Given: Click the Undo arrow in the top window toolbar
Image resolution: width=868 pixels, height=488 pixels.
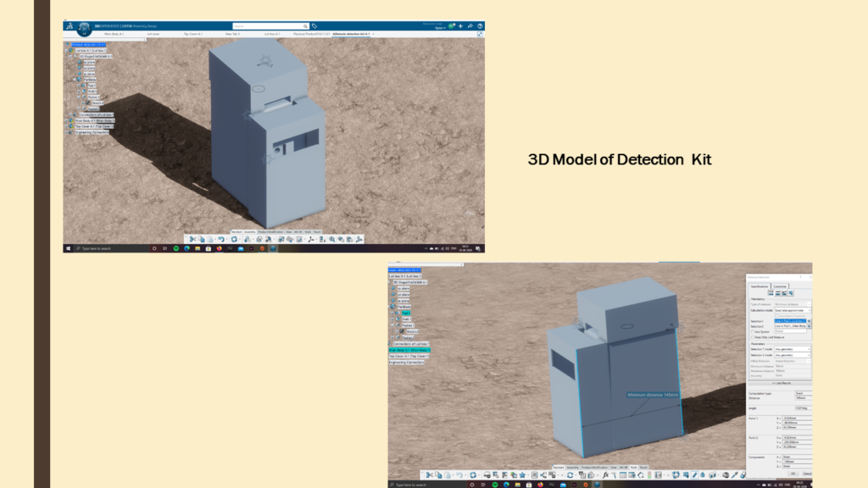Looking at the screenshot, I should point(221,240).
